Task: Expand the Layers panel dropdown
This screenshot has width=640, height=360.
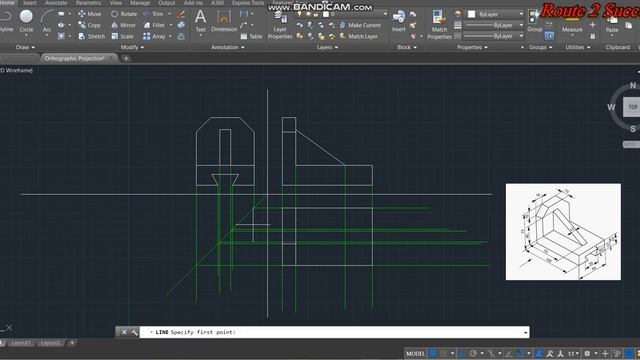Action: 327,47
